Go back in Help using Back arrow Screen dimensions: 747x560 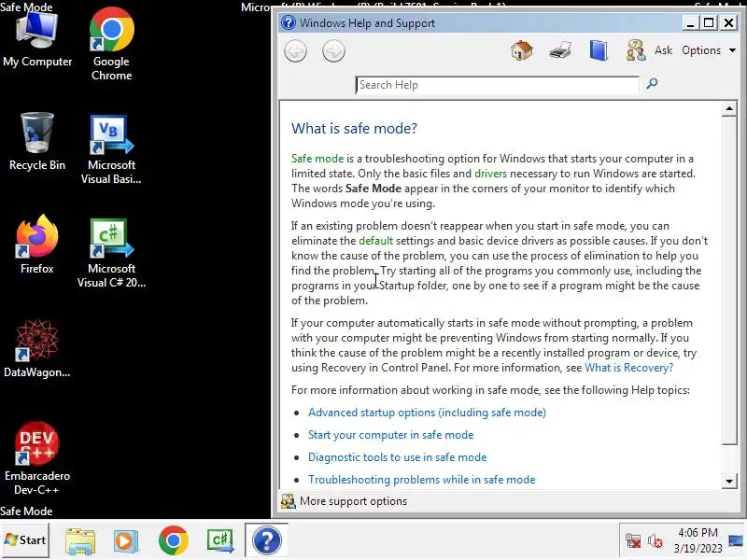click(x=295, y=51)
